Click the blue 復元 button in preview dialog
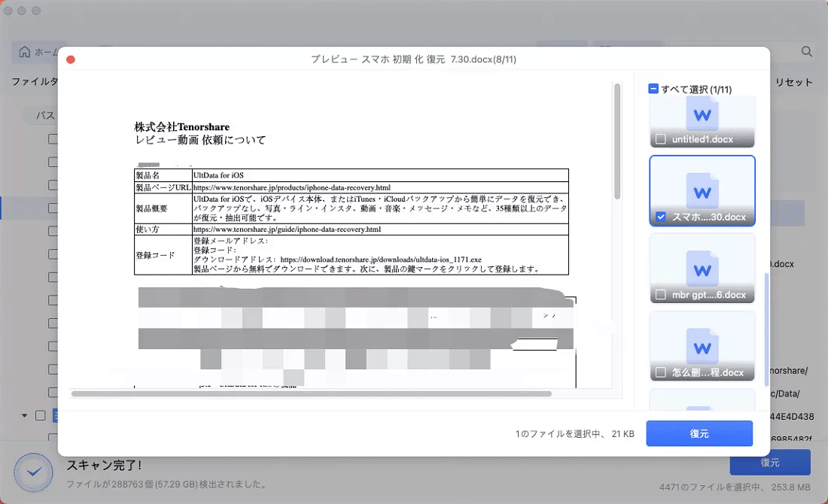Screen dimensions: 828x504 (699, 433)
